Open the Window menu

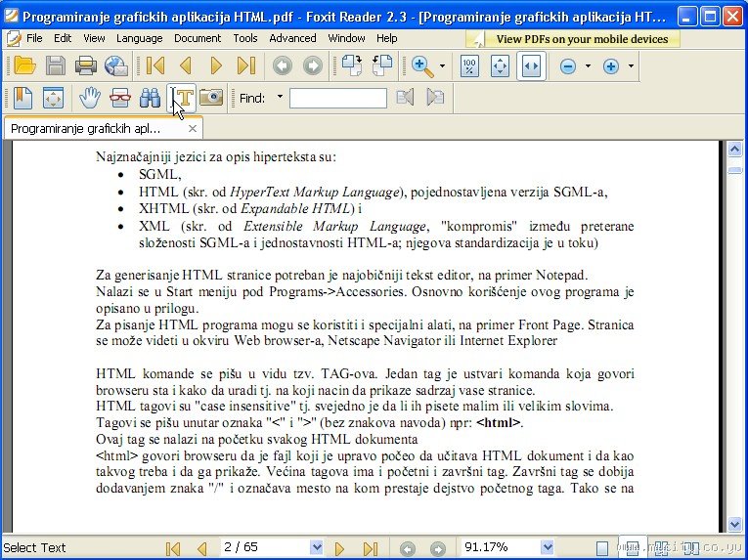click(346, 38)
